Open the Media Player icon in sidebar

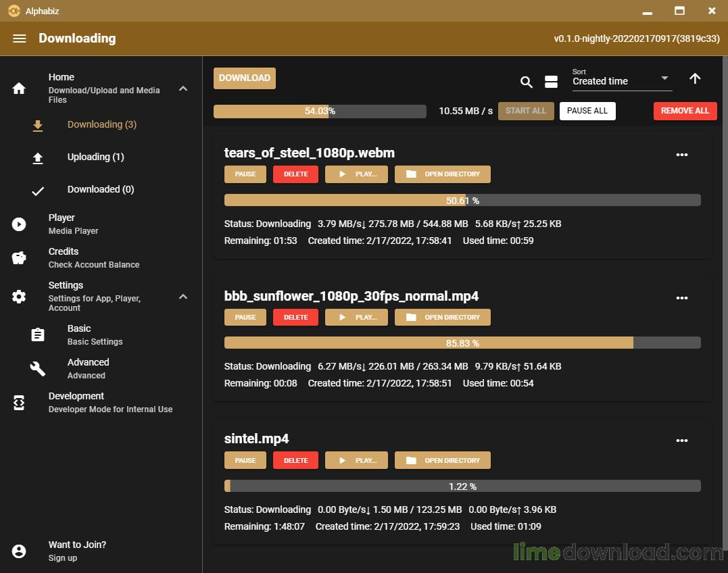[x=19, y=224]
